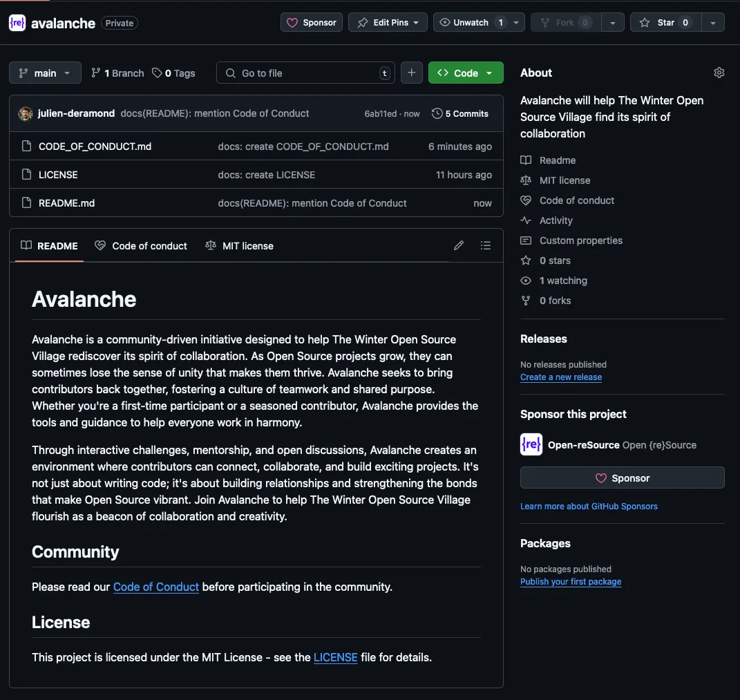Click the Create a new release link
The width and height of the screenshot is (740, 700).
click(560, 377)
